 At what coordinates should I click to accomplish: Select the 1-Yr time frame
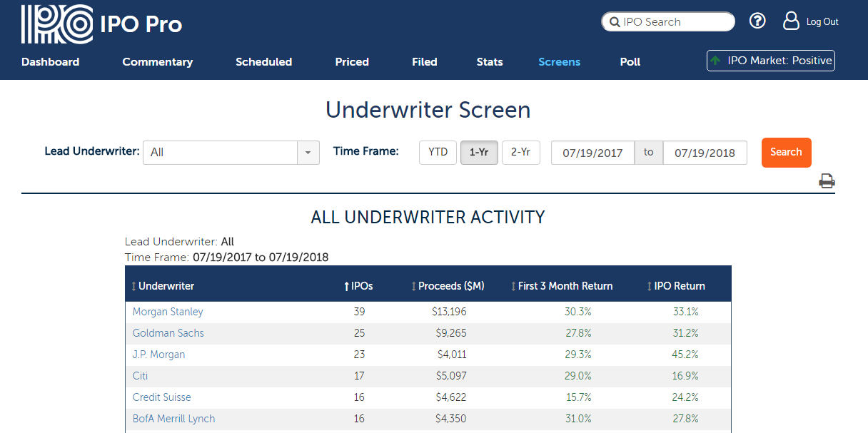tap(479, 153)
